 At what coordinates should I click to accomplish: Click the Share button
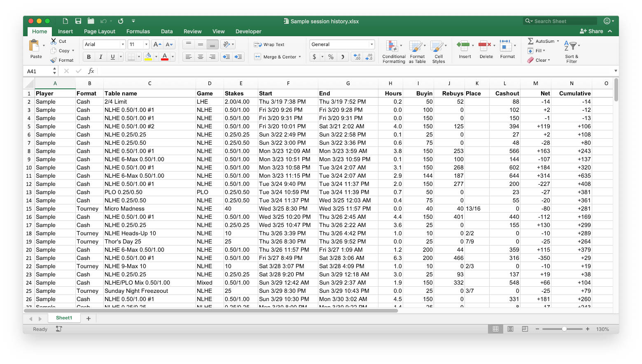592,31
